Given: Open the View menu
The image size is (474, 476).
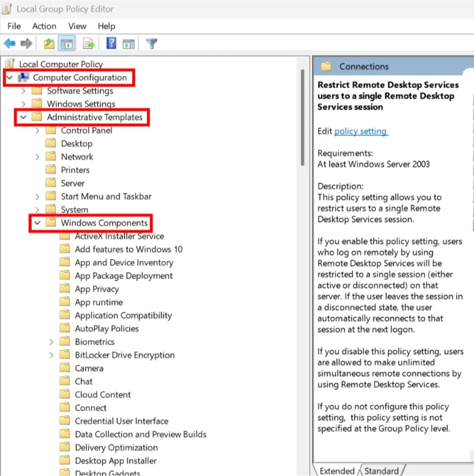Looking at the screenshot, I should (x=77, y=26).
